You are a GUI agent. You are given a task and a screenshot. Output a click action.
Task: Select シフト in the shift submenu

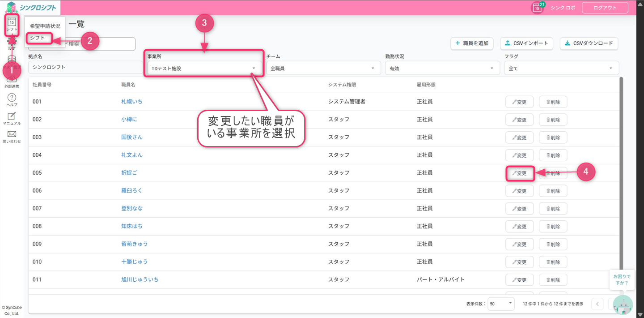pos(38,38)
